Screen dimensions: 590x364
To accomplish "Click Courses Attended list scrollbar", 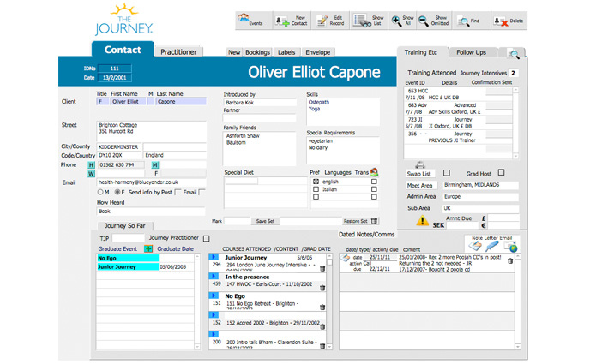I will (329, 301).
